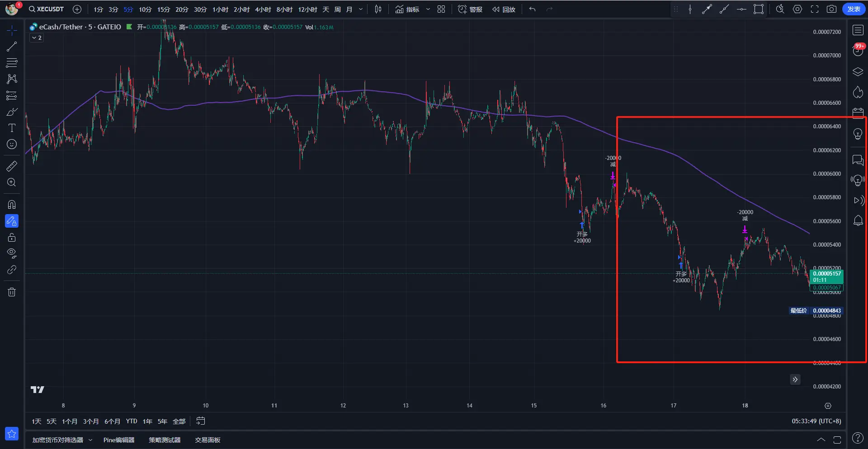
Task: Select the zoom in tool
Action: (12, 182)
